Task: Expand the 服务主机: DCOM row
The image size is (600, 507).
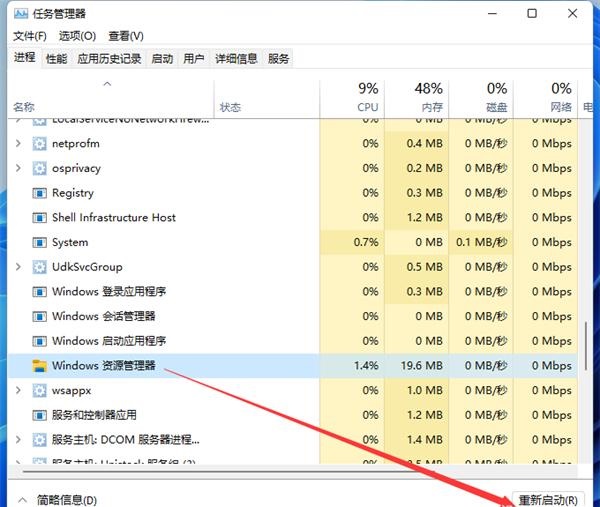Action: pyautogui.click(x=18, y=440)
